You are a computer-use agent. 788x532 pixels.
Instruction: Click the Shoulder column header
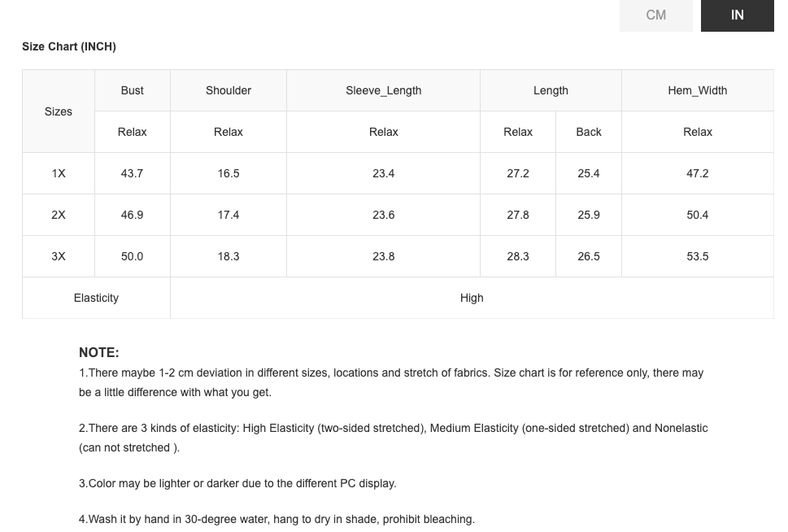(x=229, y=90)
